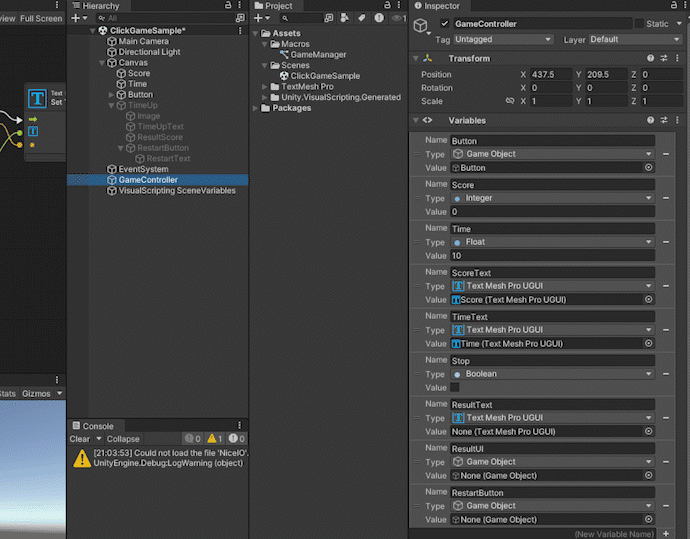This screenshot has height=539, width=690.
Task: Collapse the ClickGameSample scene in the Hierarchy
Action: (92, 31)
